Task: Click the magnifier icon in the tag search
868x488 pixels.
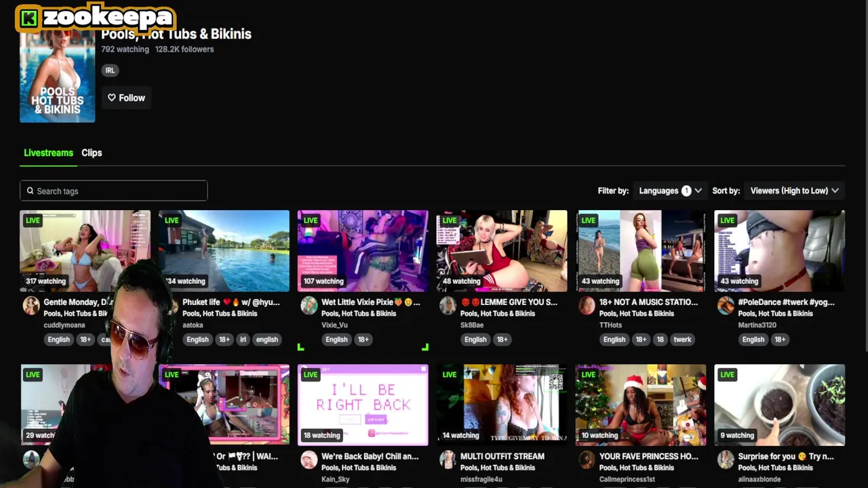Action: pos(30,191)
